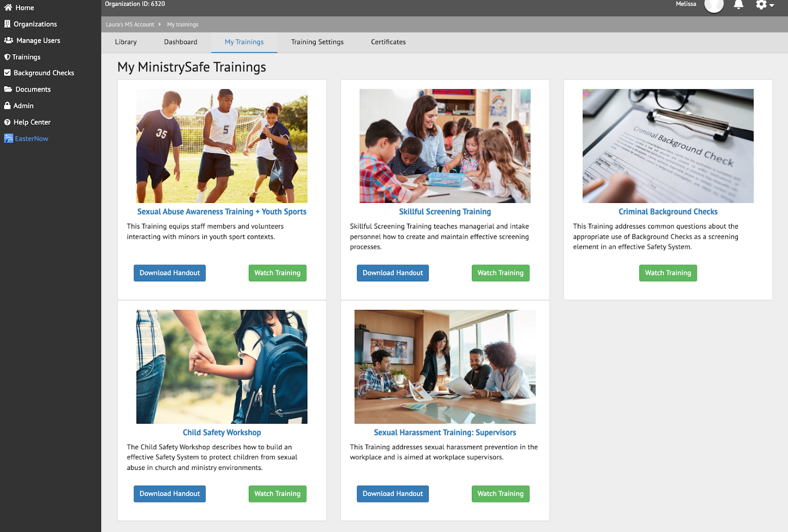This screenshot has width=788, height=532.
Task: Click the Admin lock icon
Action: (7, 106)
